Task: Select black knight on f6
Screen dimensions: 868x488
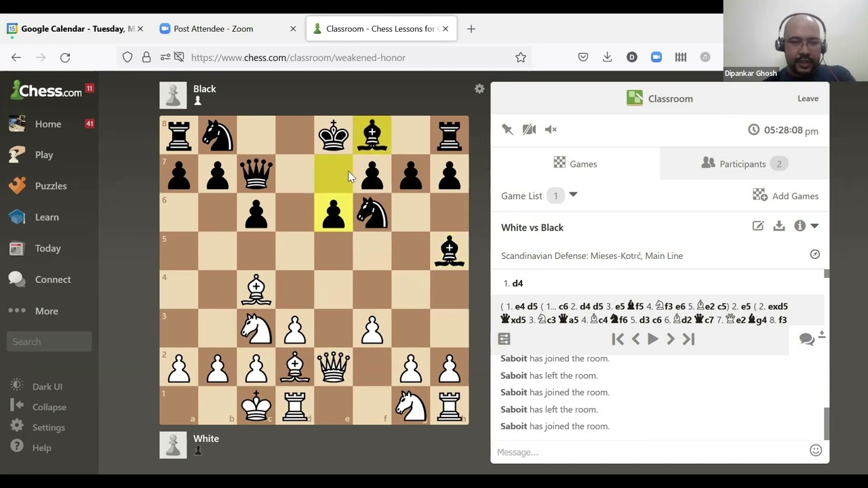Action: coord(372,212)
